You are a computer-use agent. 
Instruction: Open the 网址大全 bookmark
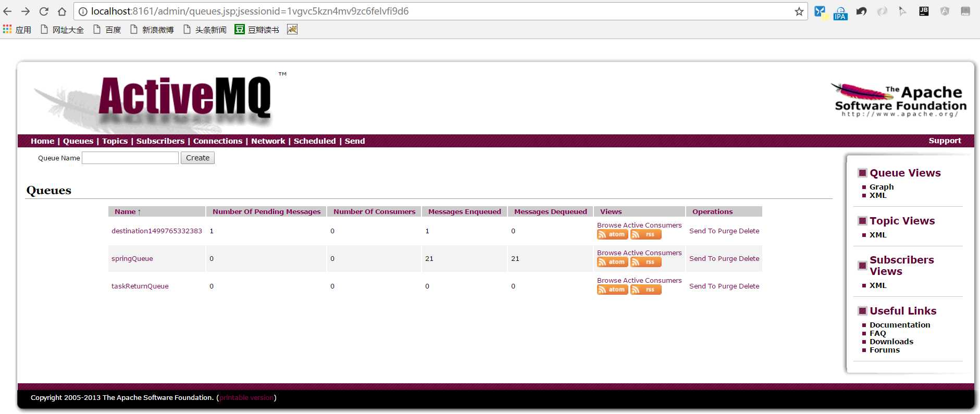click(62, 30)
